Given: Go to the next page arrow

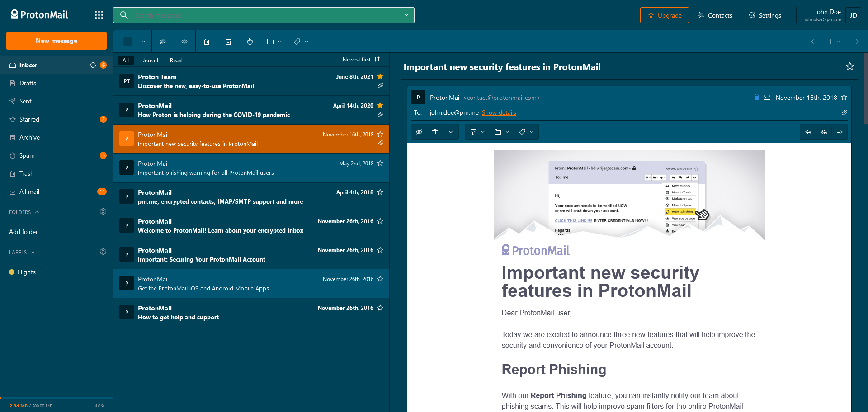Looking at the screenshot, I should [857, 42].
